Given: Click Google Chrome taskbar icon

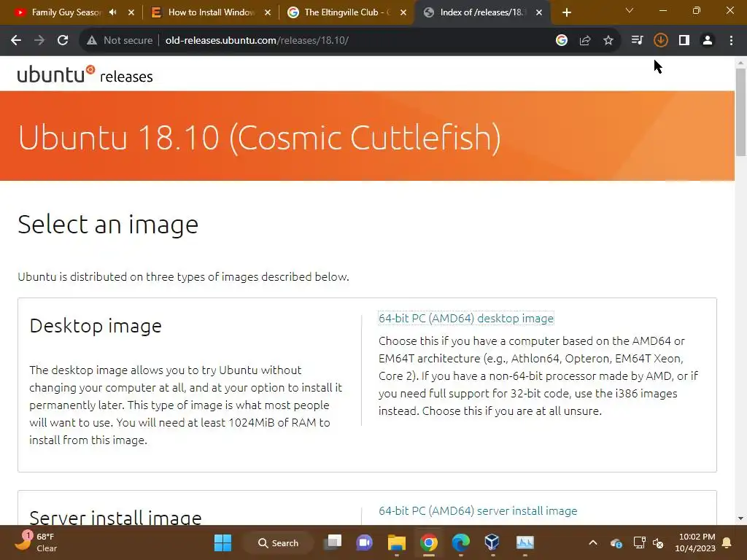Looking at the screenshot, I should point(428,542).
